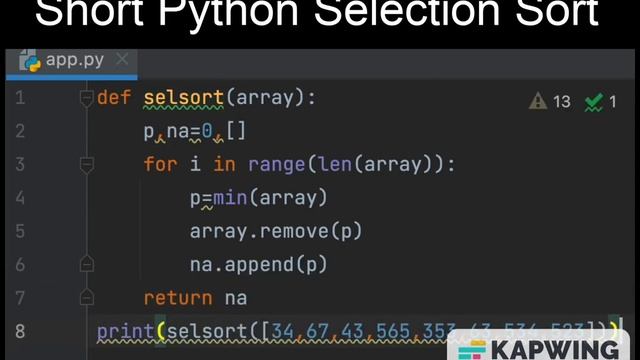Close the app.py tab
This screenshot has width=640, height=360.
point(122,60)
